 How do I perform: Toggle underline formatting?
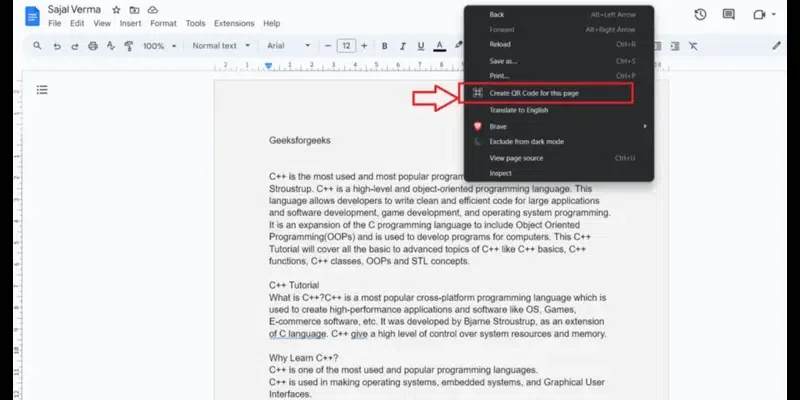[421, 46]
